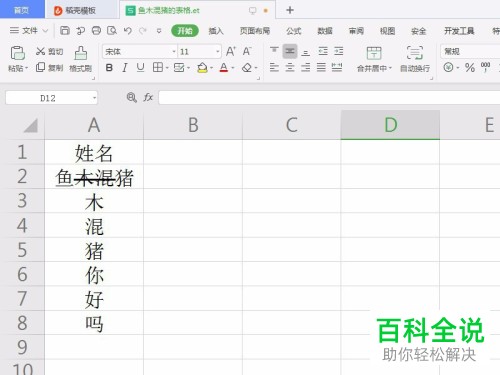Click the red font color A swatch
This screenshot has width=500, height=375.
[224, 68]
